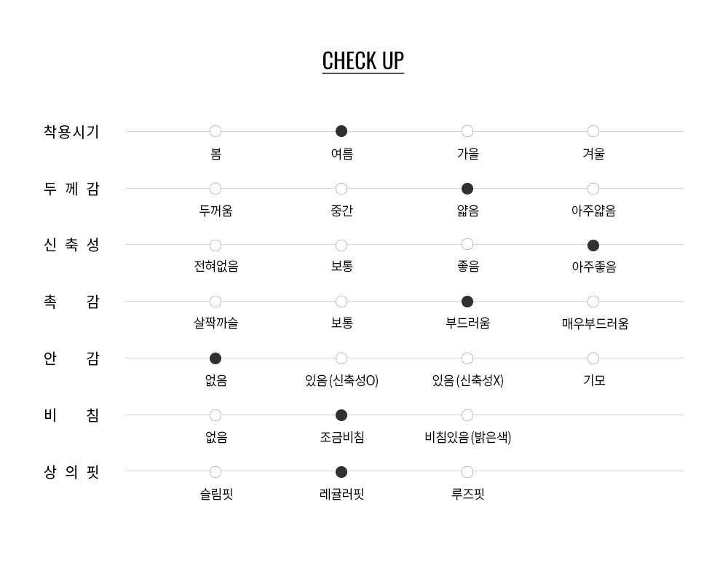Select the 겨울 radio circle
The image size is (728, 566).
tap(593, 132)
